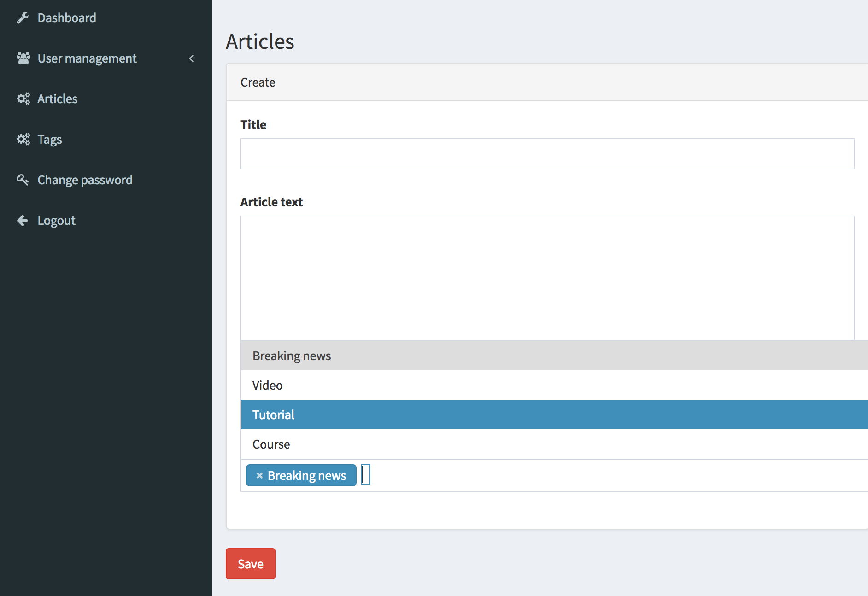The width and height of the screenshot is (868, 596).
Task: Click the Create panel header
Action: click(x=257, y=82)
